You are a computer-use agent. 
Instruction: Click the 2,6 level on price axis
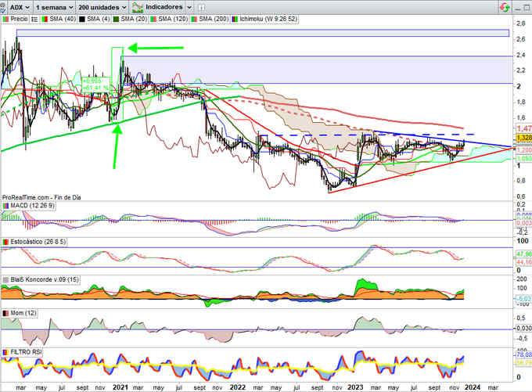pos(521,39)
